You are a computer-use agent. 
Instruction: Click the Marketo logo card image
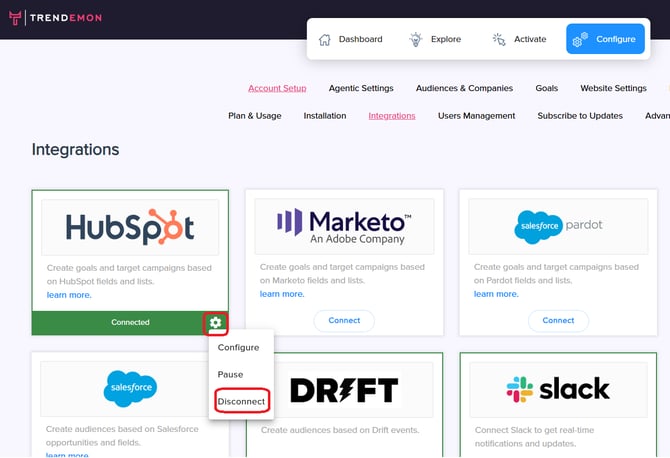344,226
